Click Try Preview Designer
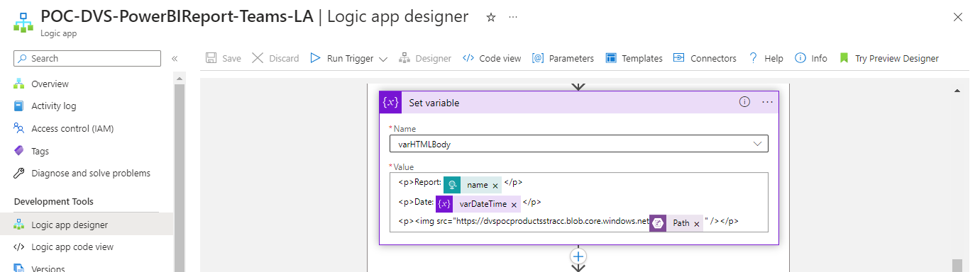This screenshot has width=980, height=272. (888, 58)
